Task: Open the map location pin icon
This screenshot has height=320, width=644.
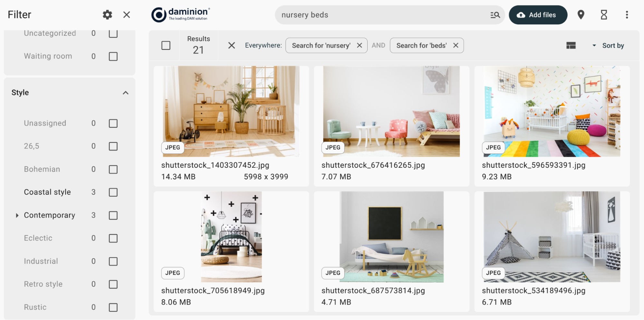Action: [x=581, y=15]
